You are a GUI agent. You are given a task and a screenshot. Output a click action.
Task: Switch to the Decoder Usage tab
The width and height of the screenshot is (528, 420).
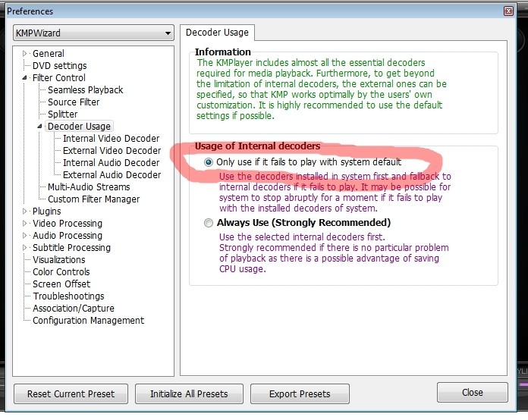coord(217,33)
